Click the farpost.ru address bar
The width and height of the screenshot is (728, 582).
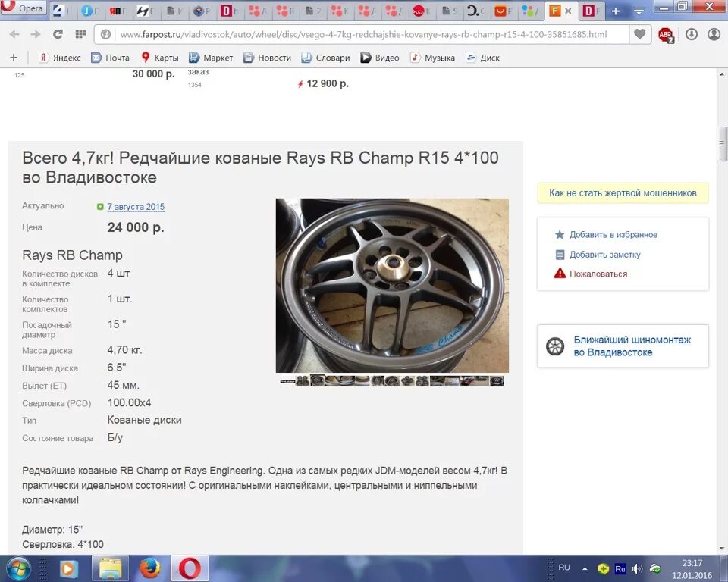pos(362,34)
